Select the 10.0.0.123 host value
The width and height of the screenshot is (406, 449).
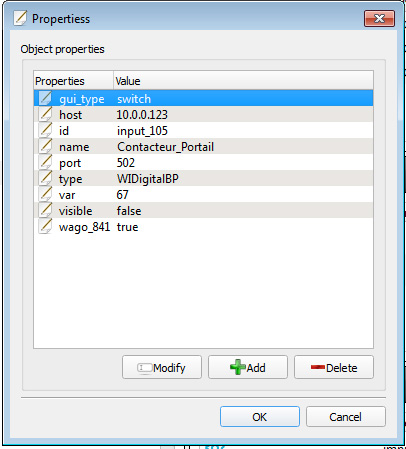142,115
